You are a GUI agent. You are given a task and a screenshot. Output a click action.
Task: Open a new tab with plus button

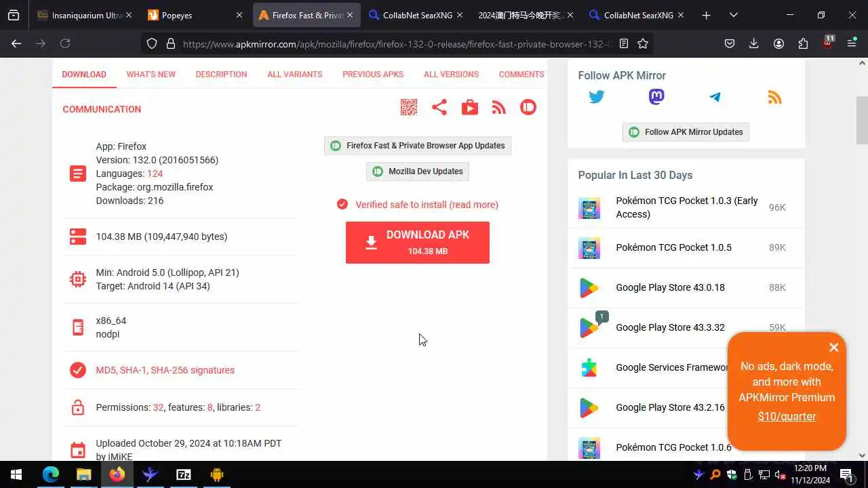pyautogui.click(x=706, y=15)
